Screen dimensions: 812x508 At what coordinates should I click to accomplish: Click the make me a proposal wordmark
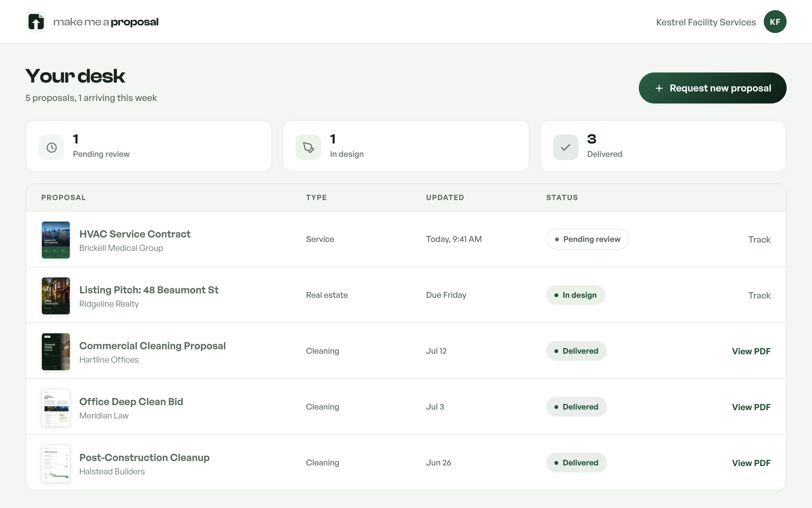tap(106, 22)
